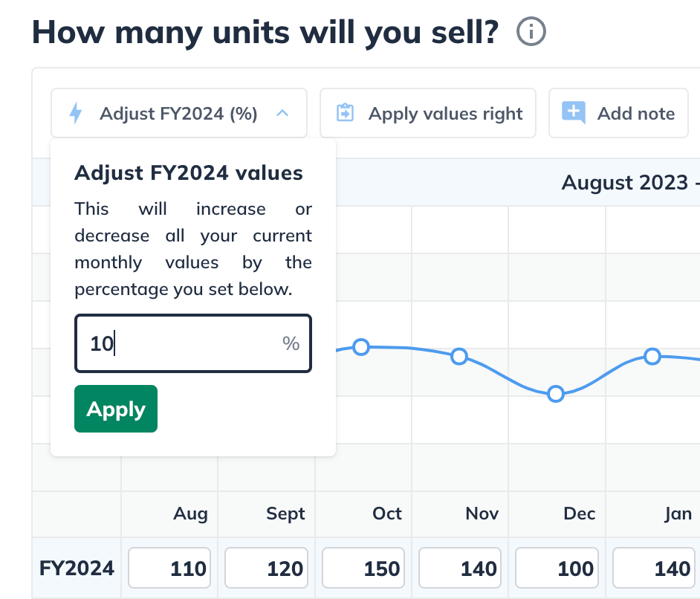
Task: Click the lightning bolt adjust icon
Action: coord(76,114)
